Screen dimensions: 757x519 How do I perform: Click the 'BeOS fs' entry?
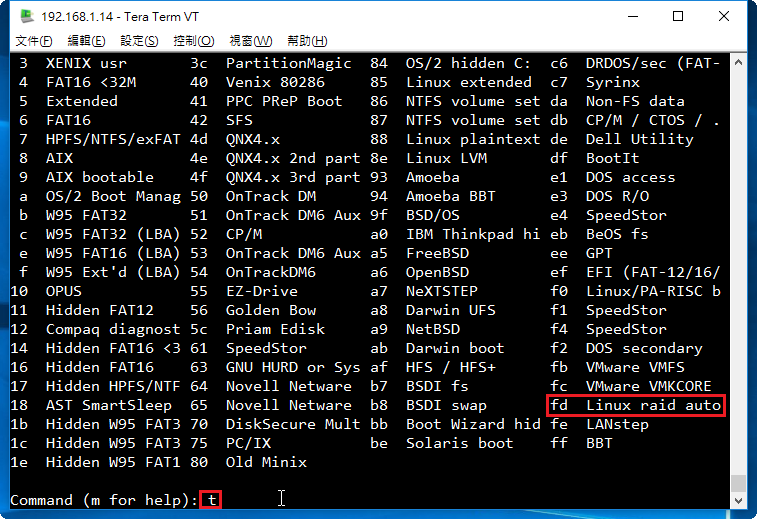coord(617,234)
